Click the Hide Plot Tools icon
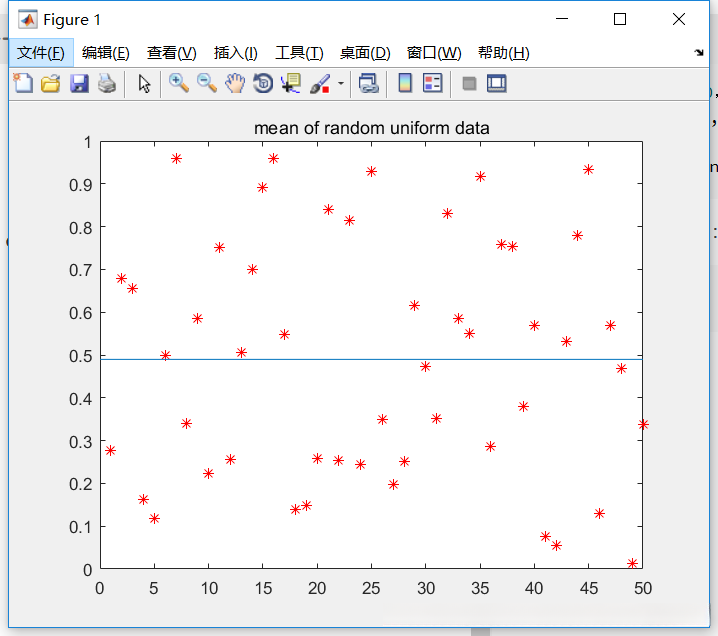 469,84
